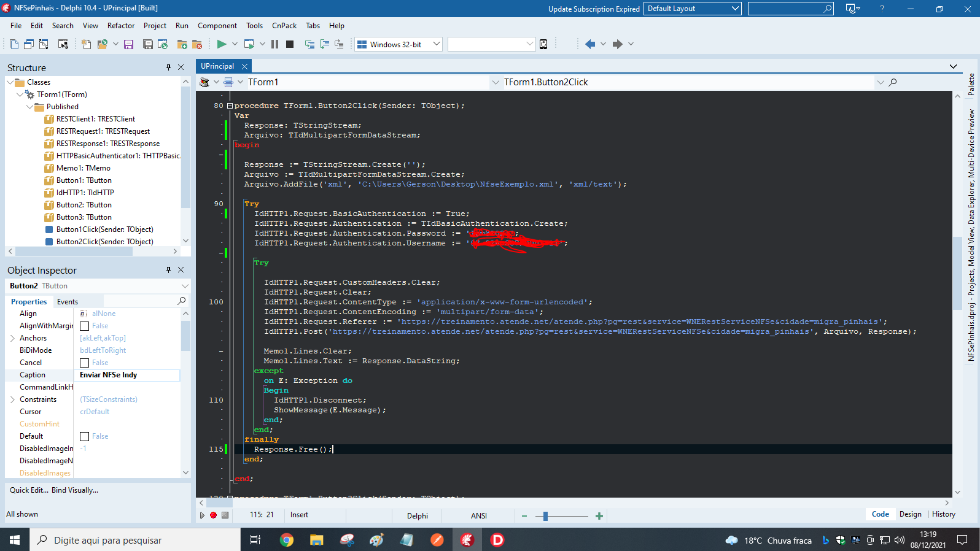The width and height of the screenshot is (980, 551).
Task: Expand the Constraints property
Action: tap(12, 399)
